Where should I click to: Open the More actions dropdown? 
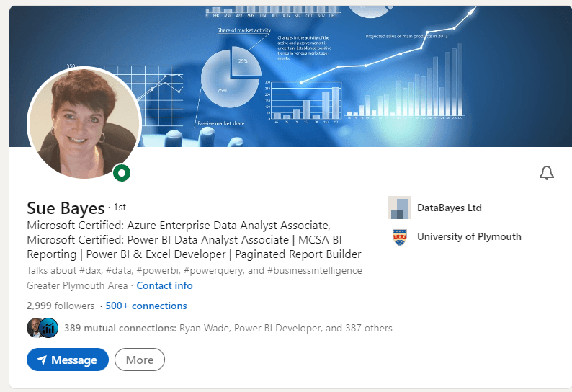pyautogui.click(x=140, y=360)
